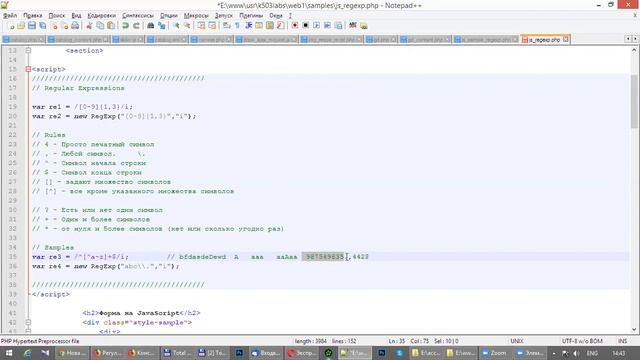This screenshot has height=360, width=640.
Task: Cut selection using the scissors icon
Action: (89, 26)
